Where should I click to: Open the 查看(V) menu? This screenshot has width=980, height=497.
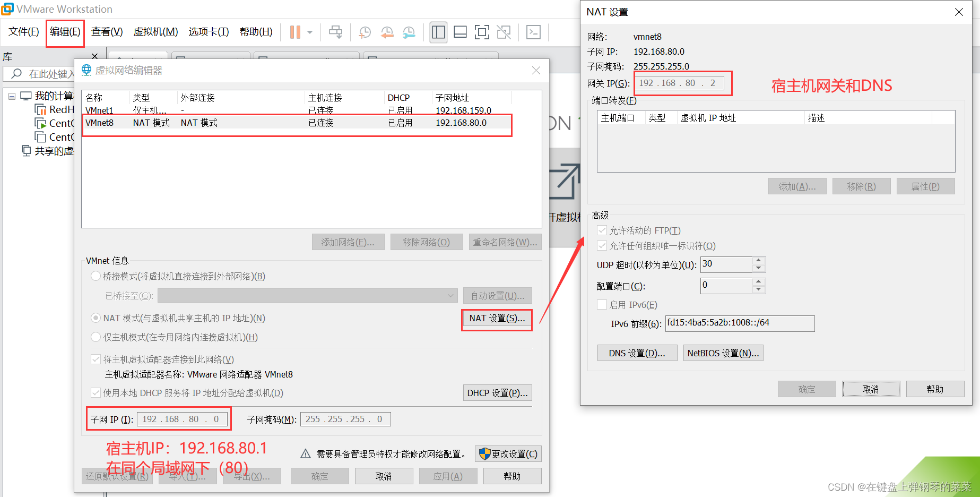(107, 32)
